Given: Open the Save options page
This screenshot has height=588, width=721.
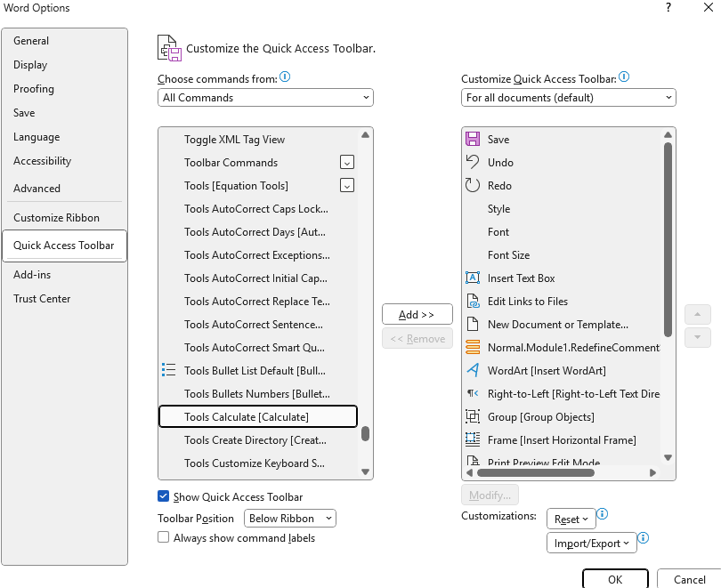Looking at the screenshot, I should [64, 113].
